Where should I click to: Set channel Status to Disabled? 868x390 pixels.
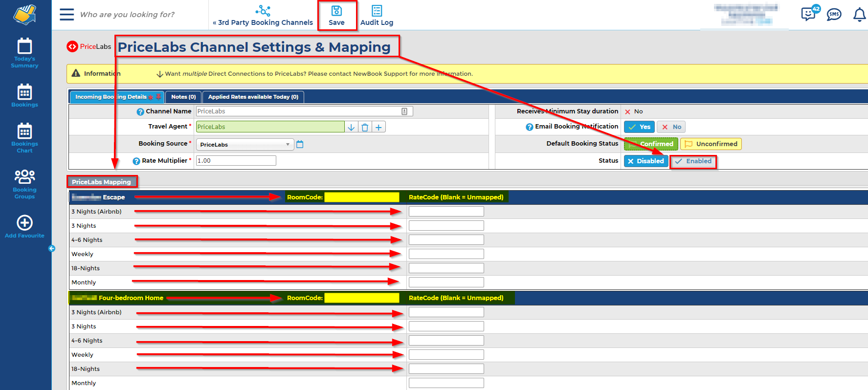[x=646, y=161]
